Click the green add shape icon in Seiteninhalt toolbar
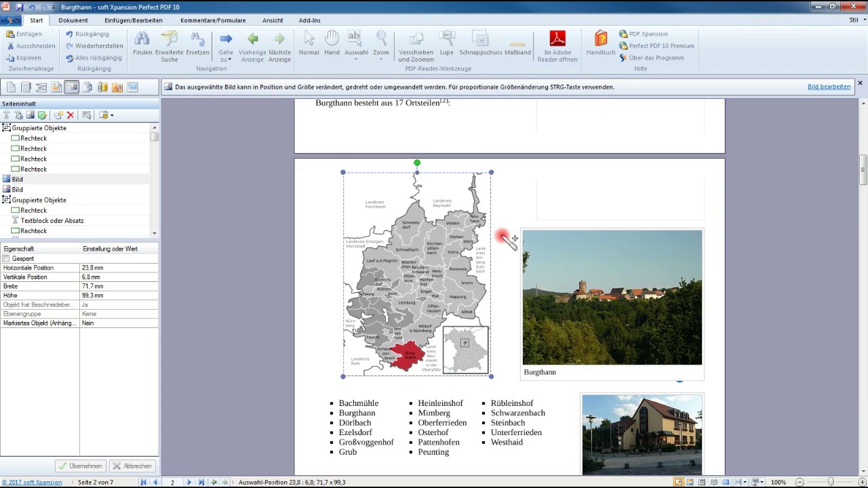 coord(42,115)
